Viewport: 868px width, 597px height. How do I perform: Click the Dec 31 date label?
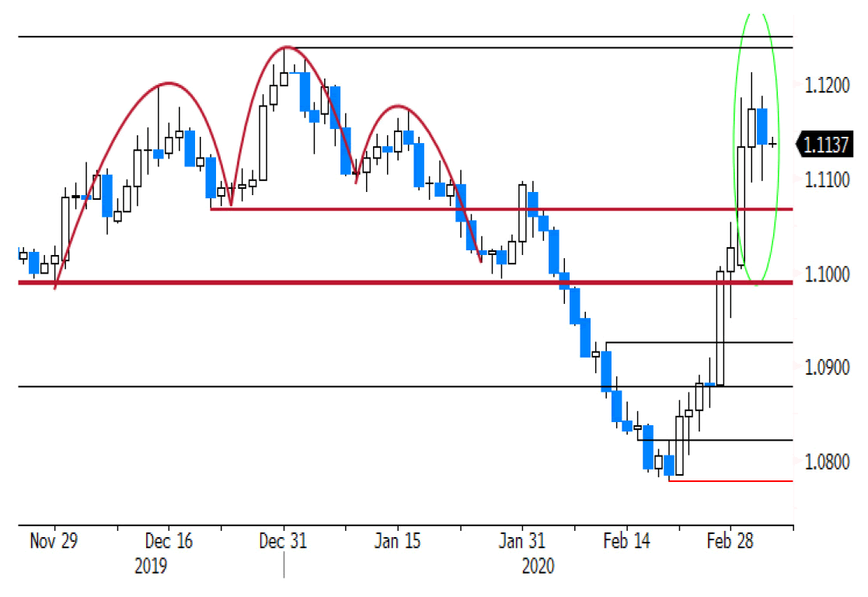click(283, 540)
